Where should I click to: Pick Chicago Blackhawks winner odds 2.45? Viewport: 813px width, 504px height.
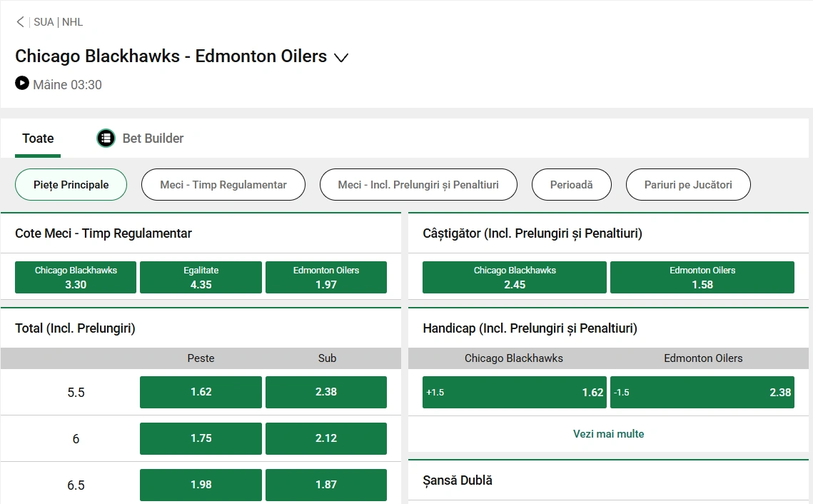point(514,278)
